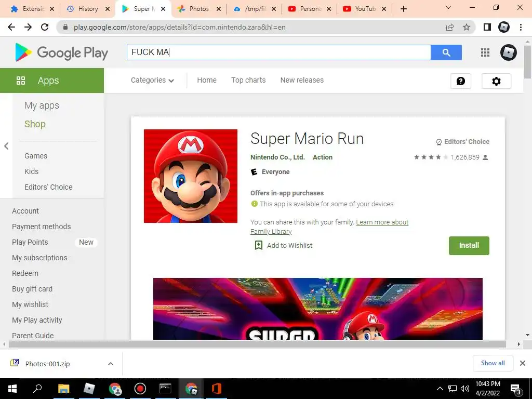Click the green Install button
The image size is (532, 399).
(x=469, y=245)
